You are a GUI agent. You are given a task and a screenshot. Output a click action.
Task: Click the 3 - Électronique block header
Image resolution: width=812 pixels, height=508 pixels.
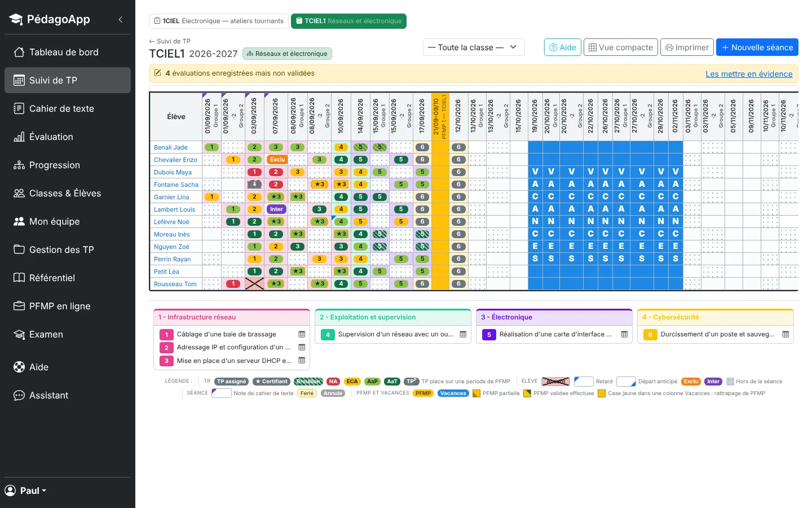click(x=554, y=317)
